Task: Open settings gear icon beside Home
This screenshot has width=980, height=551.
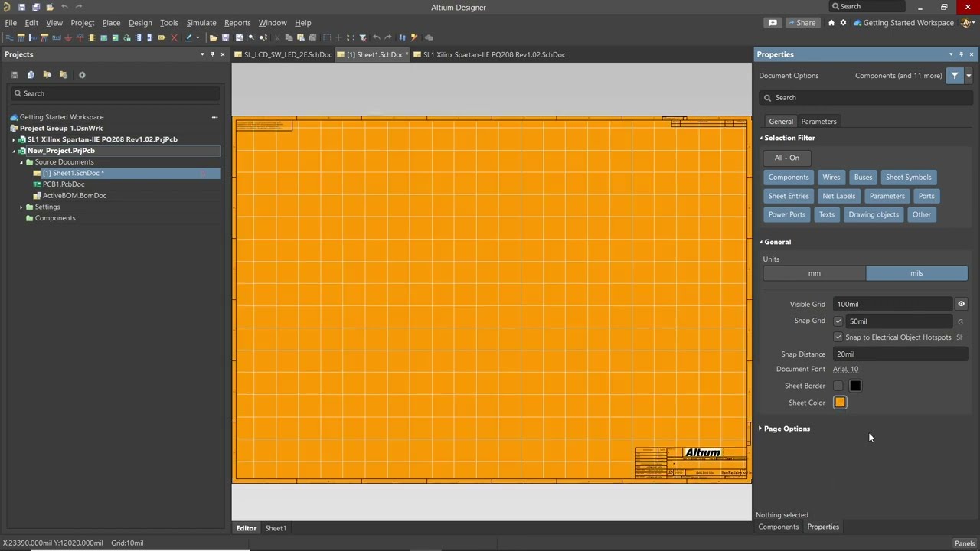Action: click(x=843, y=23)
